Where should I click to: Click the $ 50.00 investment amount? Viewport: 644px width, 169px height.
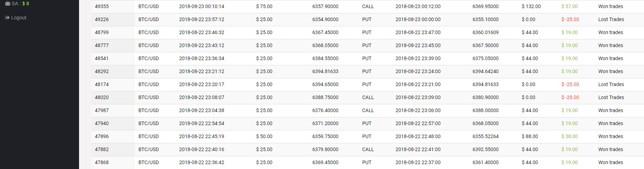264,136
